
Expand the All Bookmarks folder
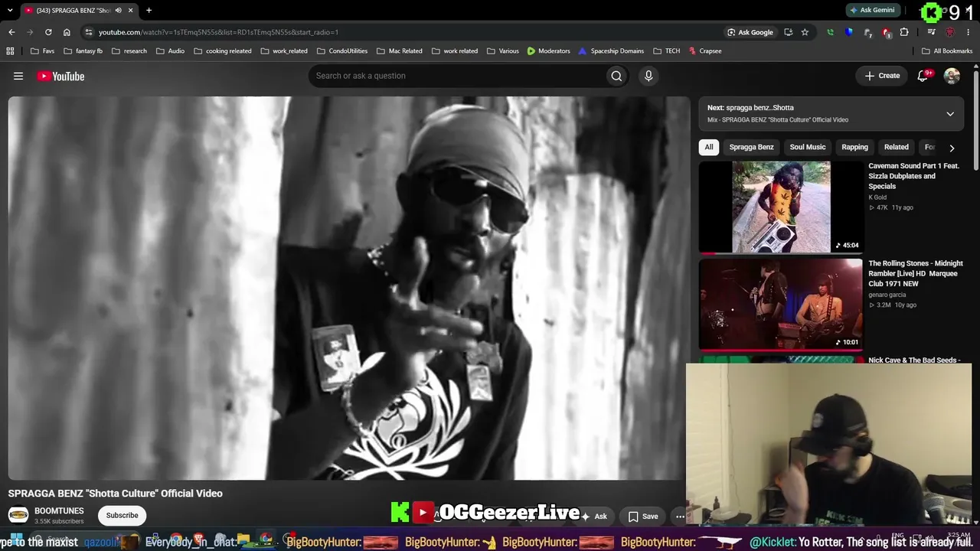click(x=947, y=51)
